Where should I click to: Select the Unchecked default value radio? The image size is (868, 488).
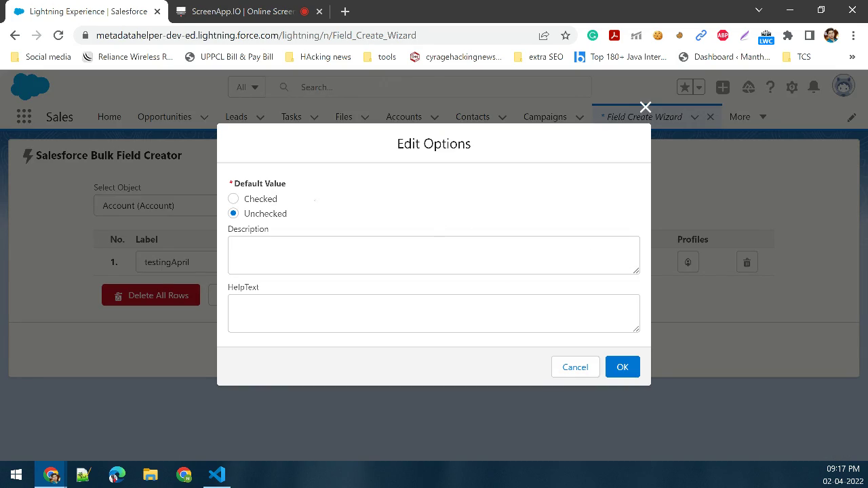[x=233, y=213]
